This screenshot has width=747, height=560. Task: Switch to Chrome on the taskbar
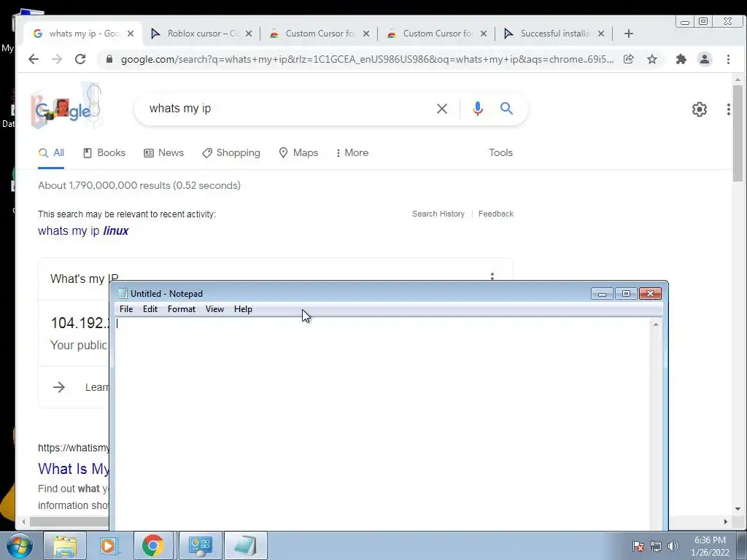[x=153, y=545]
